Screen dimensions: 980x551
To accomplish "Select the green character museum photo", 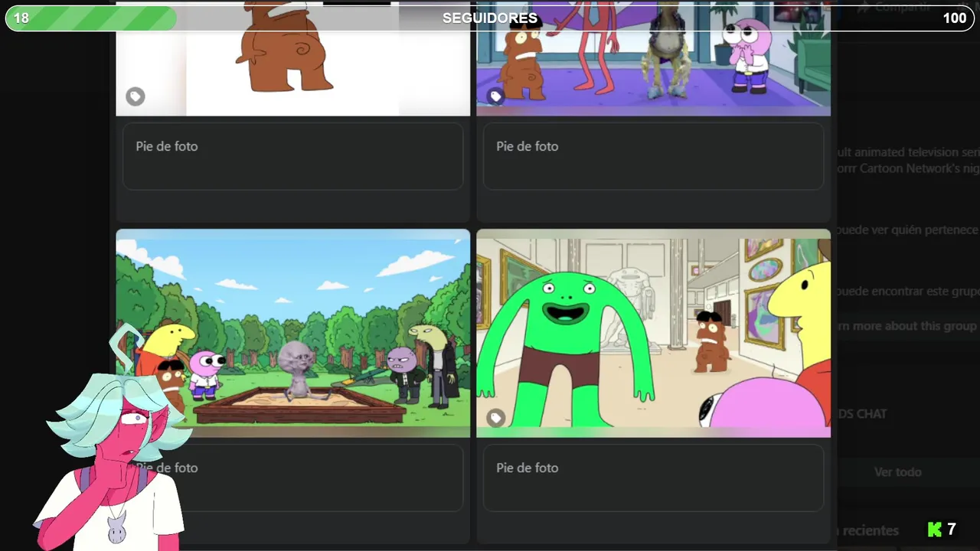I will click(x=653, y=334).
